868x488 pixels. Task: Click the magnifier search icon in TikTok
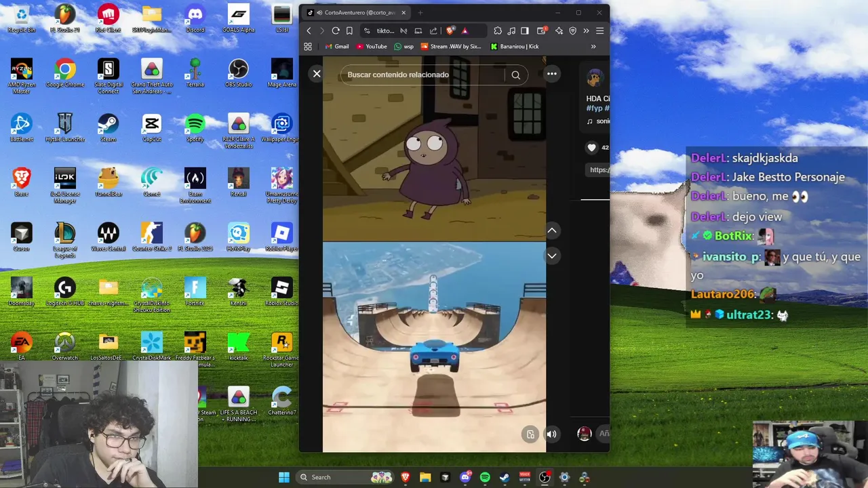click(x=516, y=75)
